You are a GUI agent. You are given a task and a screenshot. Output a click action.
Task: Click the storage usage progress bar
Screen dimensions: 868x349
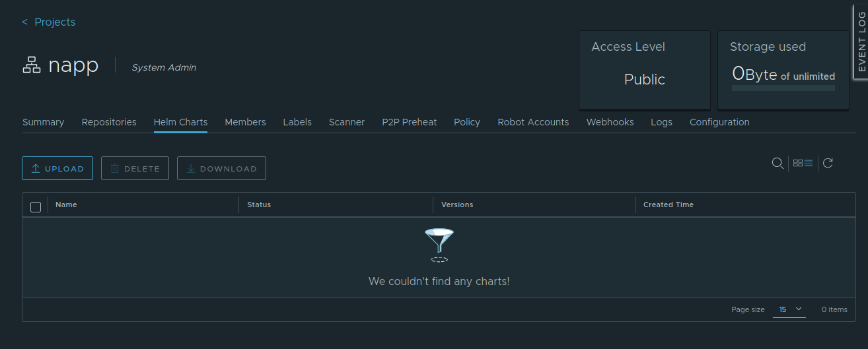(783, 88)
